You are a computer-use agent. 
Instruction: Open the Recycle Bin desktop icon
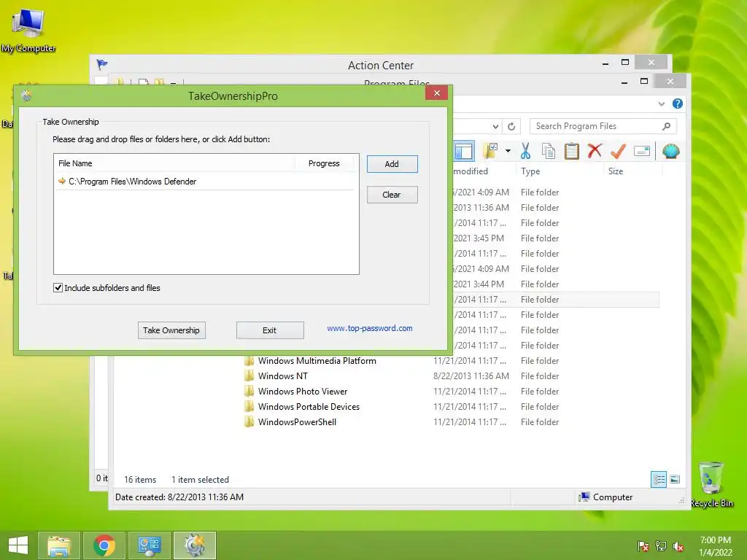[711, 485]
